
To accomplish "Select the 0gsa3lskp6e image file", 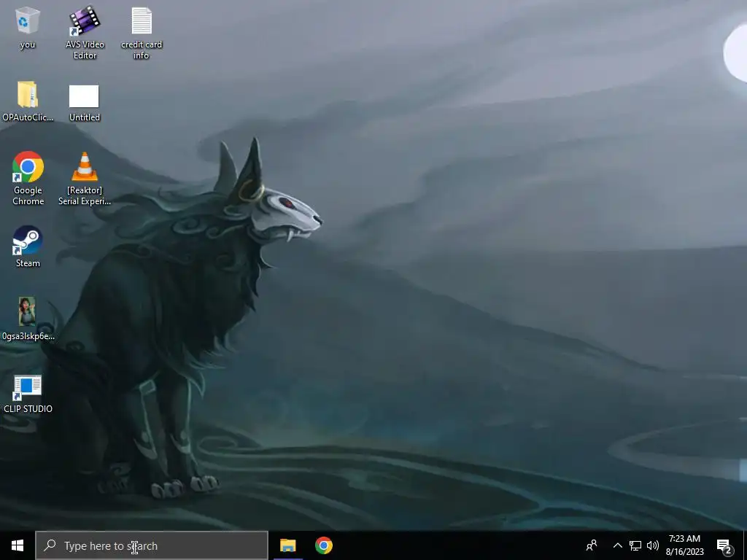I will pos(28,319).
